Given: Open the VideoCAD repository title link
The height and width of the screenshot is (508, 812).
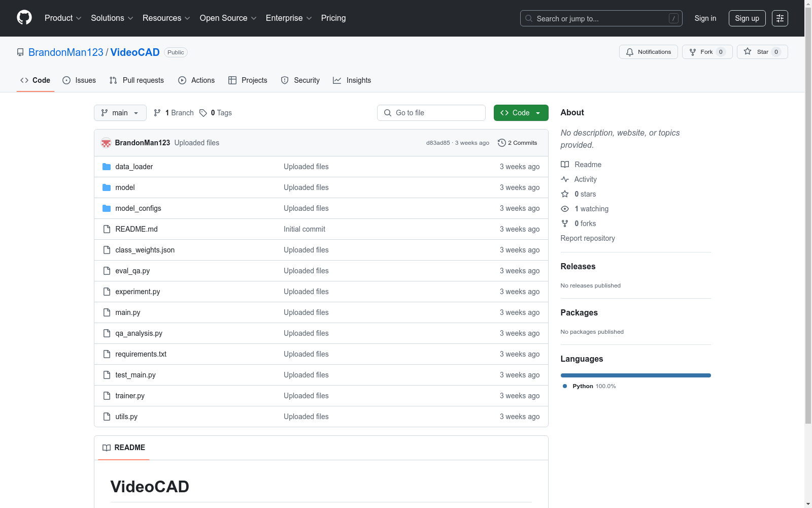Looking at the screenshot, I should tap(135, 52).
